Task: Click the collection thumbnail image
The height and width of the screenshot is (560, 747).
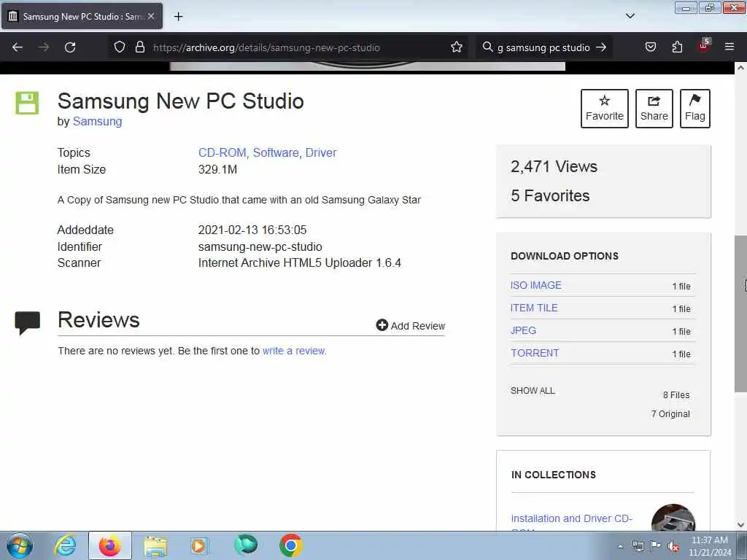Action: click(x=673, y=518)
